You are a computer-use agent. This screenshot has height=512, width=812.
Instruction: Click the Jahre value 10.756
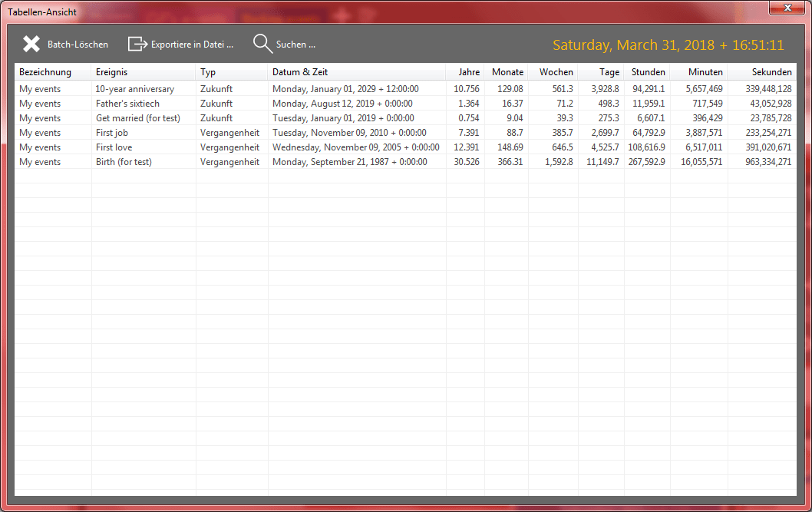pyautogui.click(x=467, y=89)
